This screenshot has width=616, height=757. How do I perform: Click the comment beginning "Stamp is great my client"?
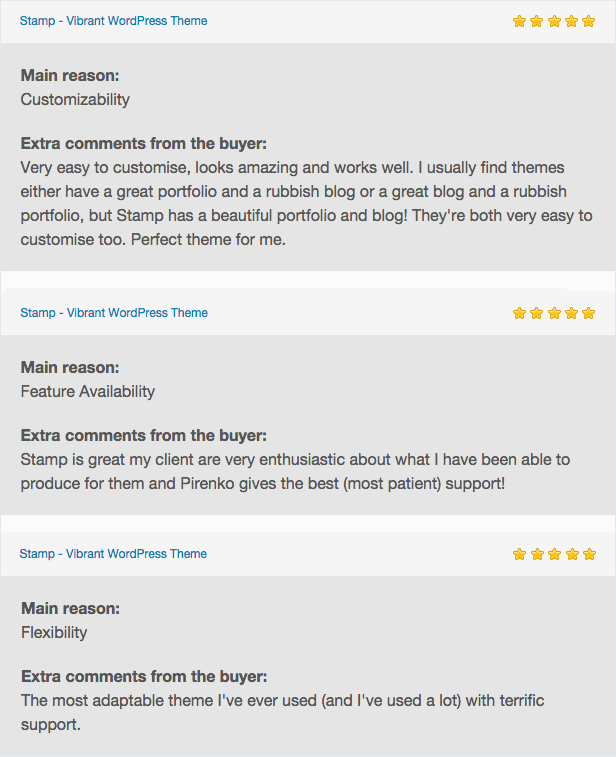pyautogui.click(x=295, y=471)
